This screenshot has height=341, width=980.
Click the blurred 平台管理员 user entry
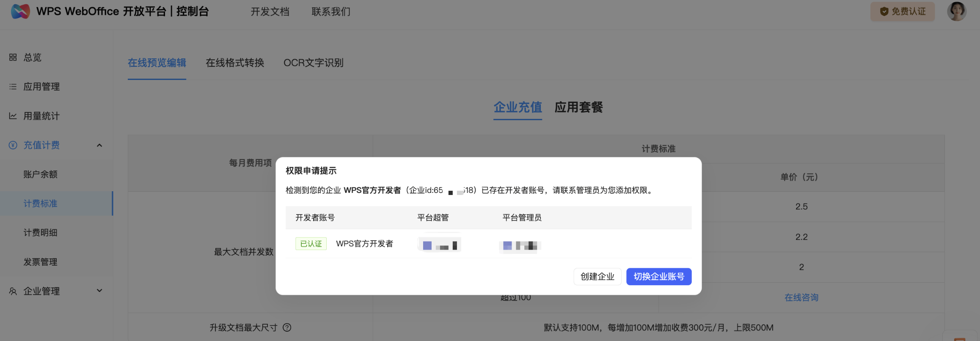[520, 246]
